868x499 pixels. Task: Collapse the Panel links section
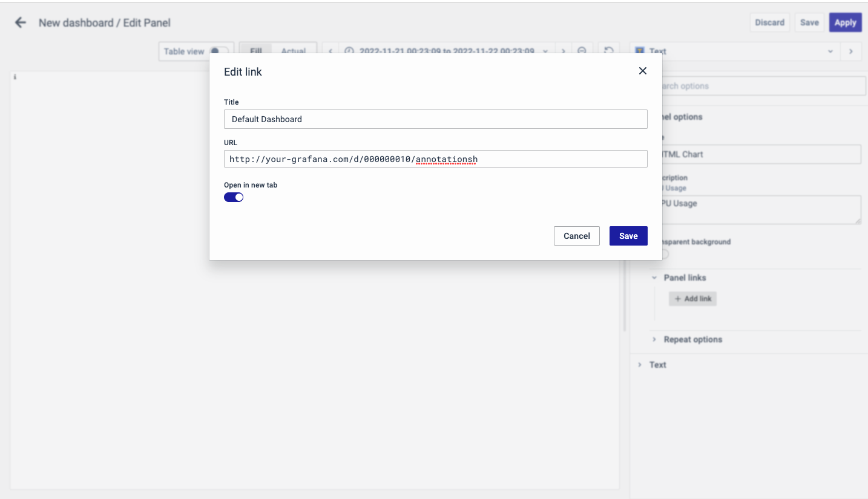tap(654, 278)
